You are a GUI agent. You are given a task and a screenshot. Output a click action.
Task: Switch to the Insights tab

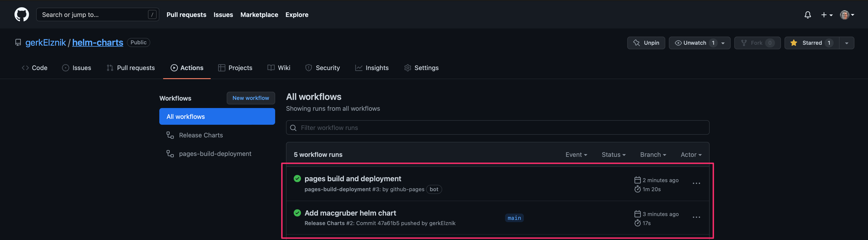[x=372, y=68]
